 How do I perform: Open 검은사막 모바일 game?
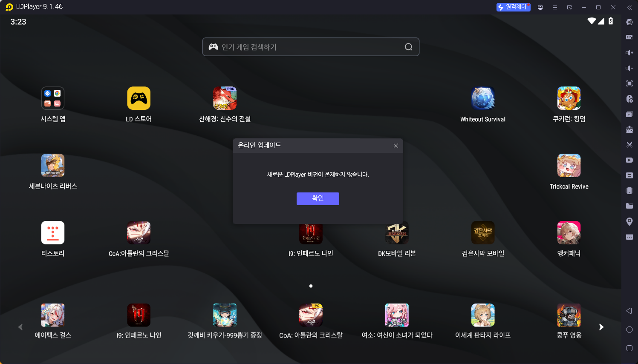[483, 233]
